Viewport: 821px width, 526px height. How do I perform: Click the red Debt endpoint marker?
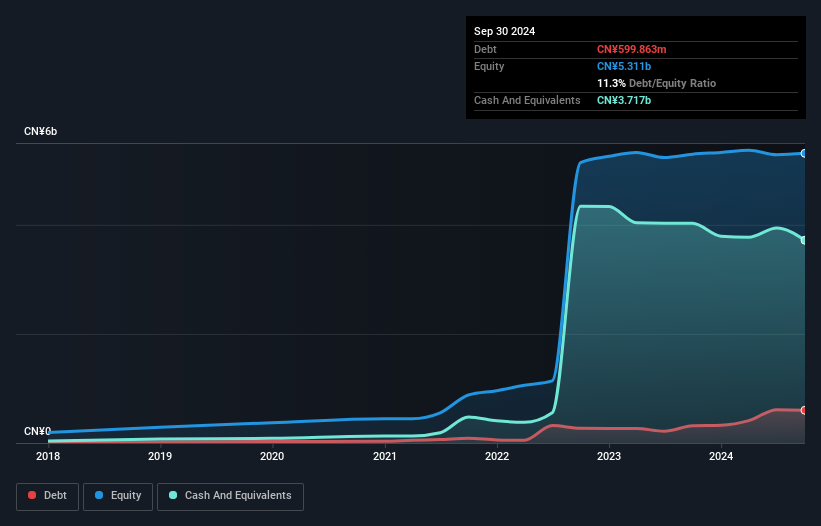tap(804, 410)
